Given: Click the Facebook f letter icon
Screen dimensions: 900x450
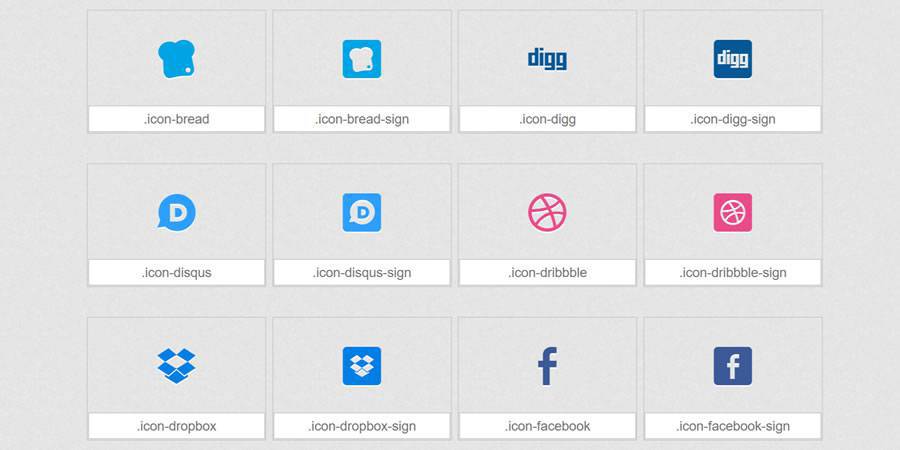Looking at the screenshot, I should coord(547,366).
